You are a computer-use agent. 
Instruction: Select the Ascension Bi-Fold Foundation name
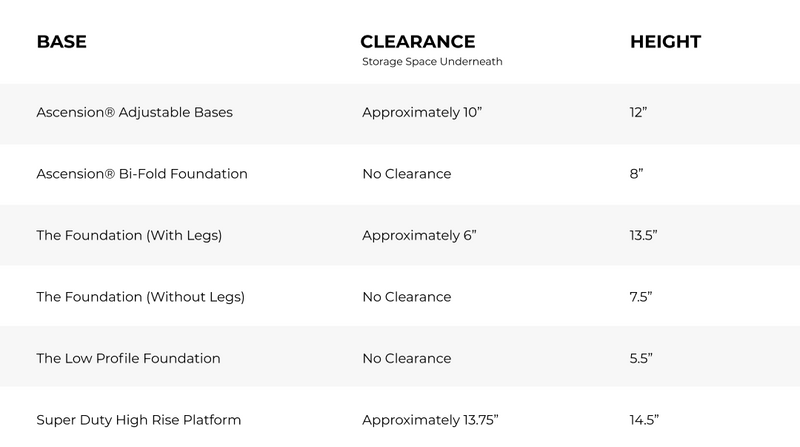point(141,174)
